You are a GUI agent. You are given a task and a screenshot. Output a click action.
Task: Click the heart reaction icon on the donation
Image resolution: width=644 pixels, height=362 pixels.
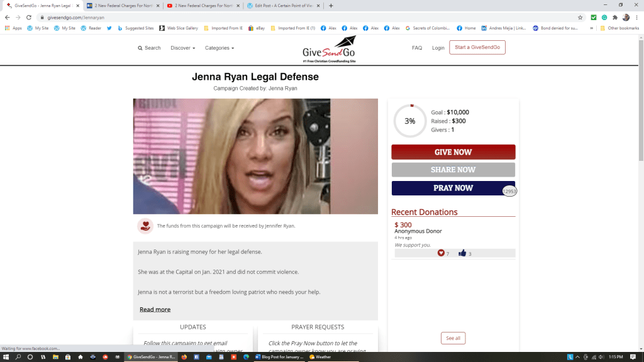[x=441, y=253]
